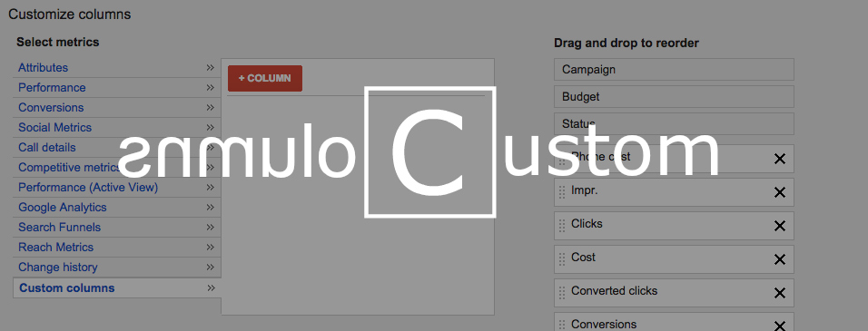Expand the Performance metrics chevron

pos(211,87)
